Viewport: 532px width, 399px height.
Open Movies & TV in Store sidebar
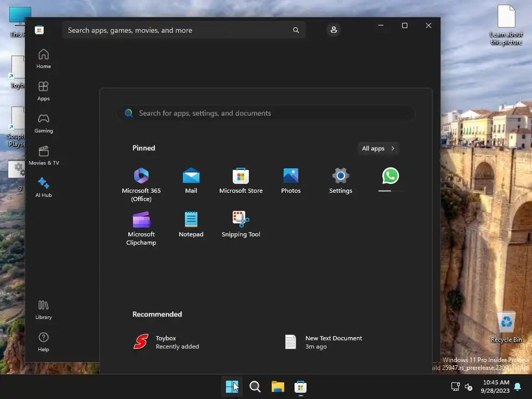click(44, 156)
